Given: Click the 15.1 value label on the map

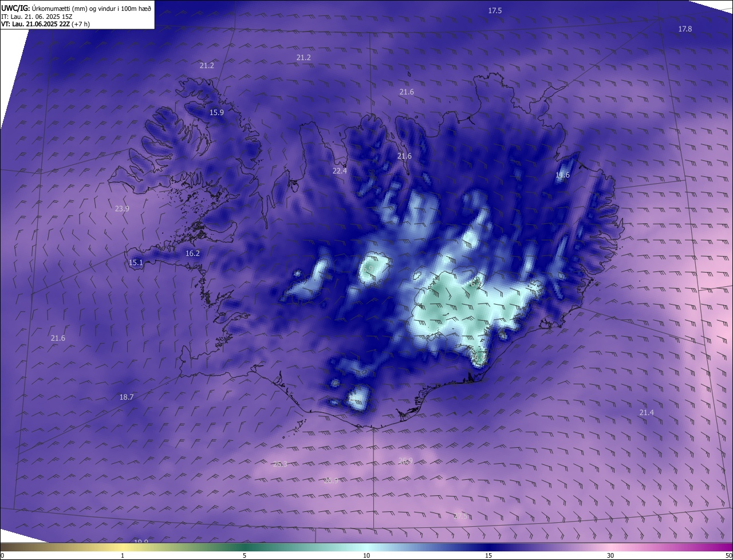Looking at the screenshot, I should (x=136, y=263).
